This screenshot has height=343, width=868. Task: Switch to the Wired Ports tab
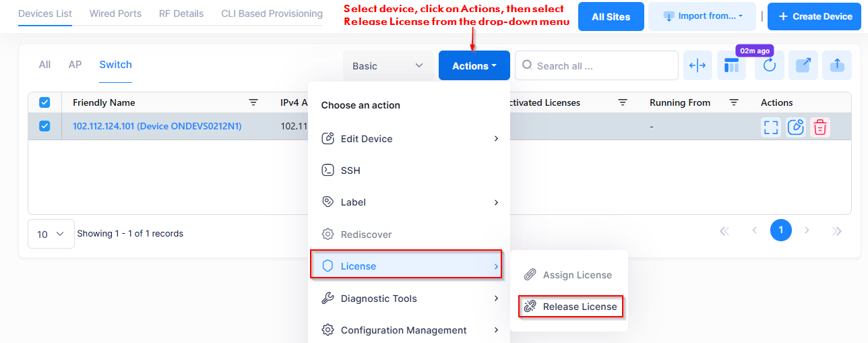[115, 13]
